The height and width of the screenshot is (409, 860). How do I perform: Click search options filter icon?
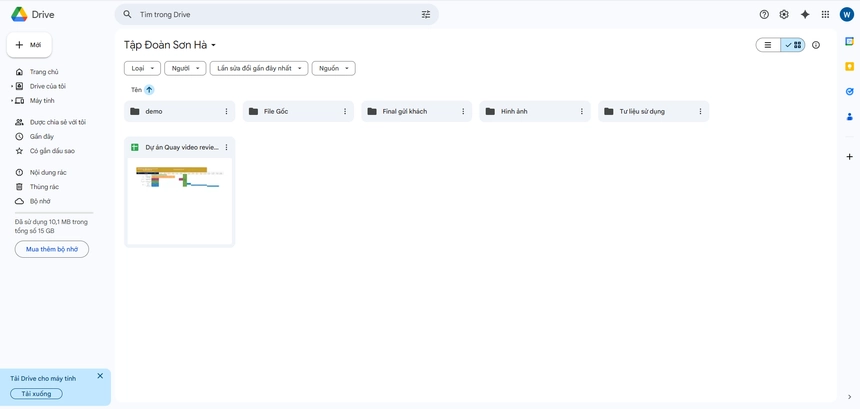click(426, 15)
